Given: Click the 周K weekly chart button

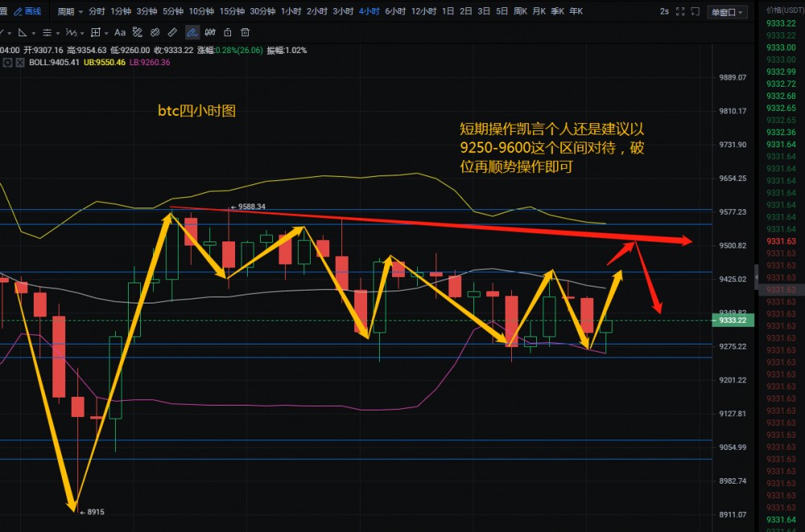Looking at the screenshot, I should tap(520, 12).
